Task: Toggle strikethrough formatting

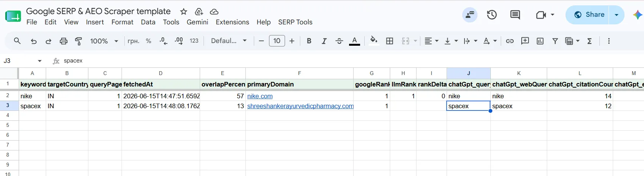Action: tap(339, 41)
